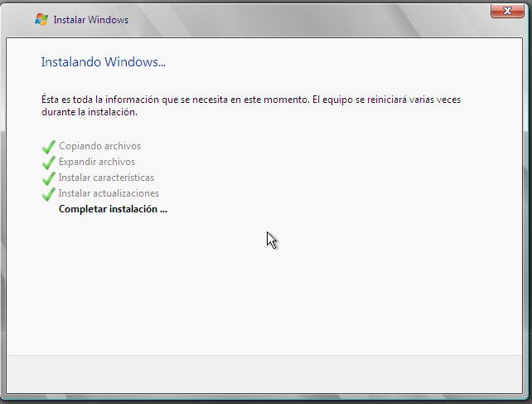Click the blank white area below the step list

point(265,290)
